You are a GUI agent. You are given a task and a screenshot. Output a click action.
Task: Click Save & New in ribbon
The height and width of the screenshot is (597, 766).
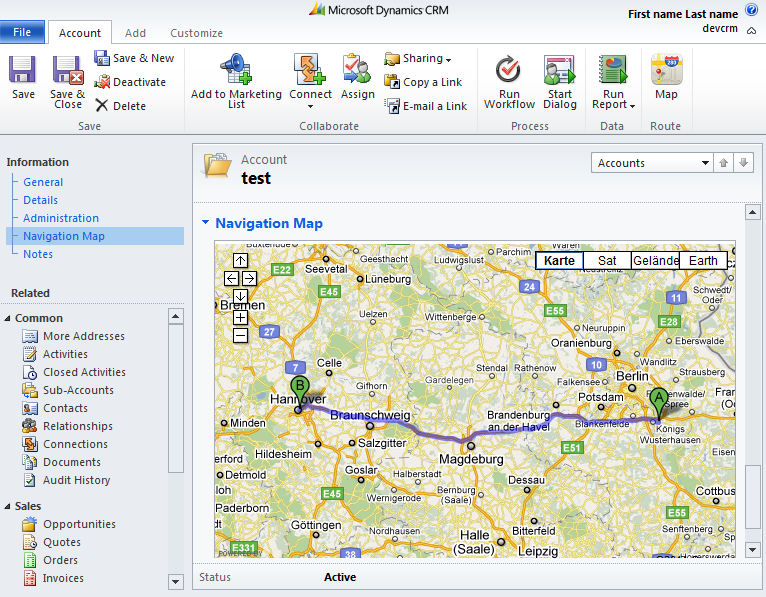coord(134,58)
